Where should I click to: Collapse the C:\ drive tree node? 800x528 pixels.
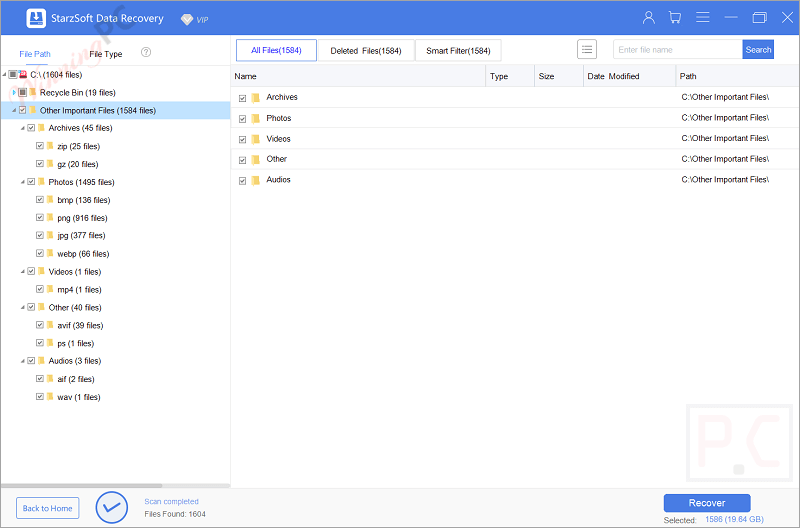click(5, 74)
